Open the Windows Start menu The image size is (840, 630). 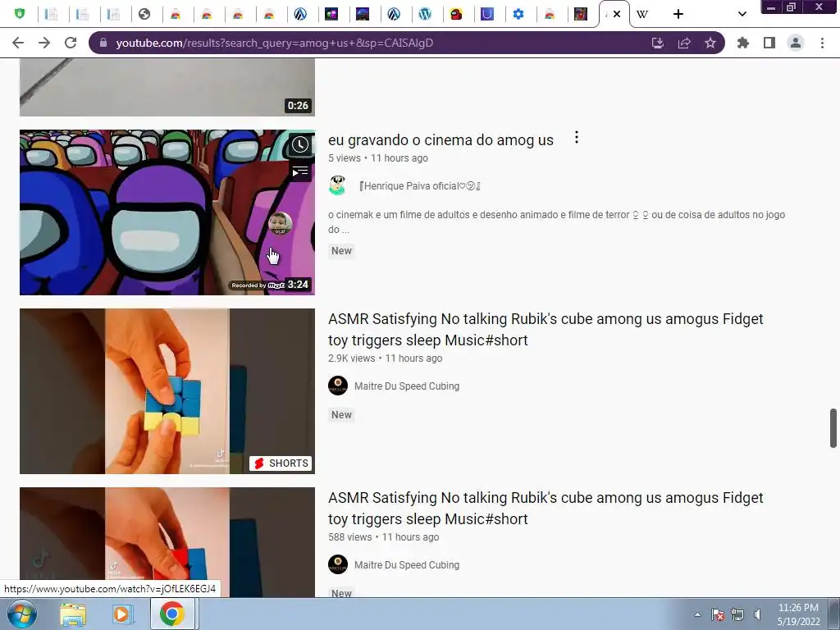(x=21, y=614)
